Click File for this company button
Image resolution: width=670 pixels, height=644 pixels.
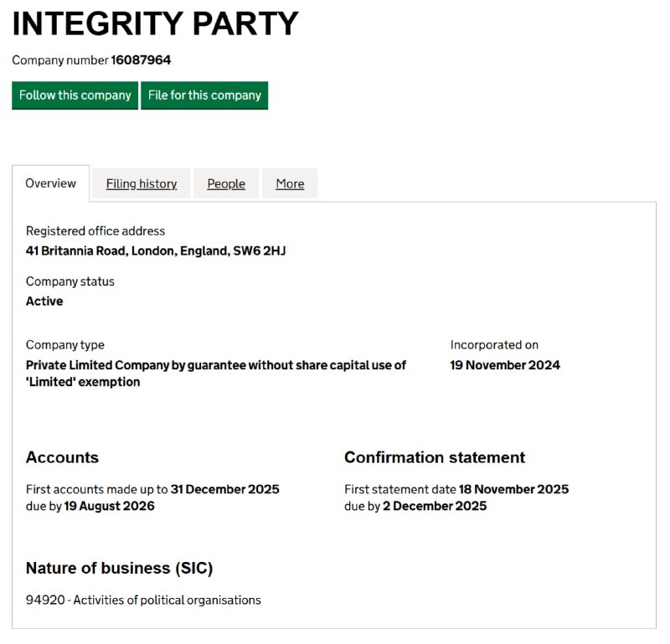(x=204, y=95)
